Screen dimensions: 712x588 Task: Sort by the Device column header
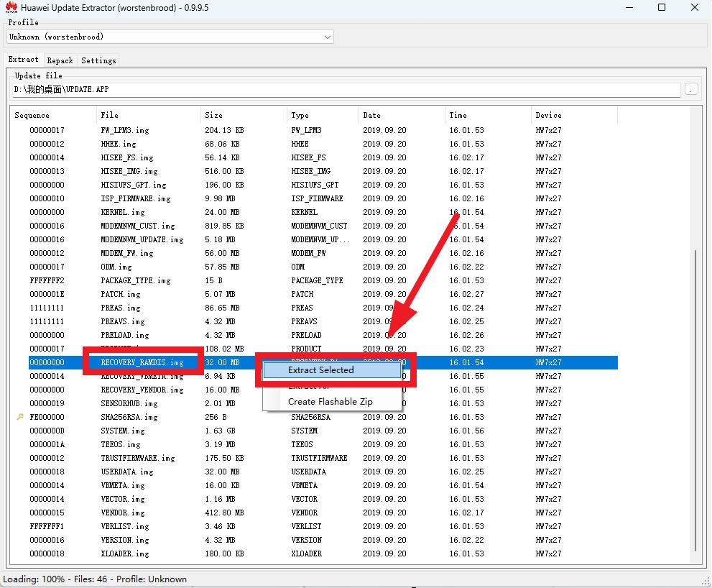coord(574,116)
